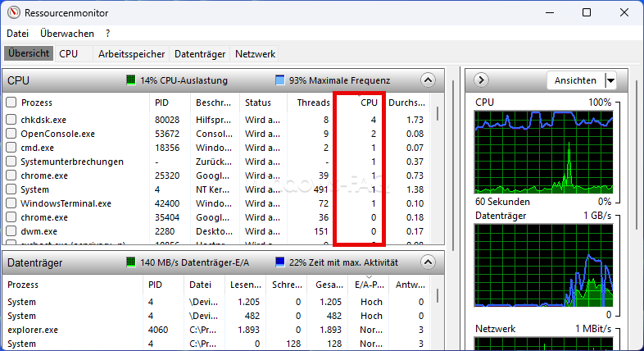Switch to the Arbeitsspeicher tab

pos(131,54)
